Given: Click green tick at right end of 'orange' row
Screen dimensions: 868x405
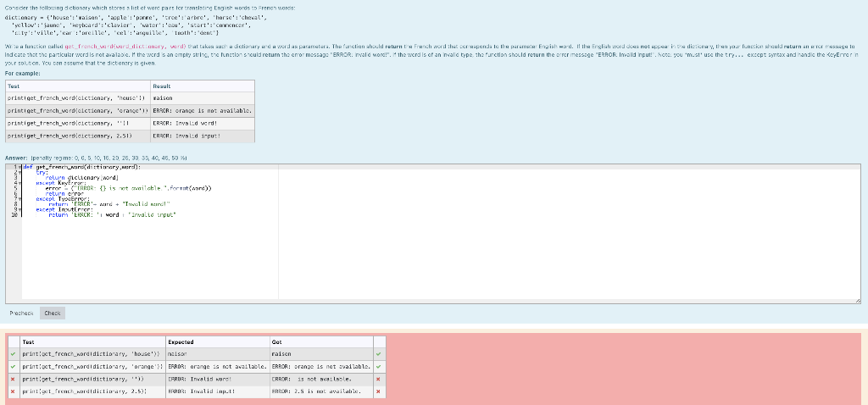Looking at the screenshot, I should tap(378, 366).
